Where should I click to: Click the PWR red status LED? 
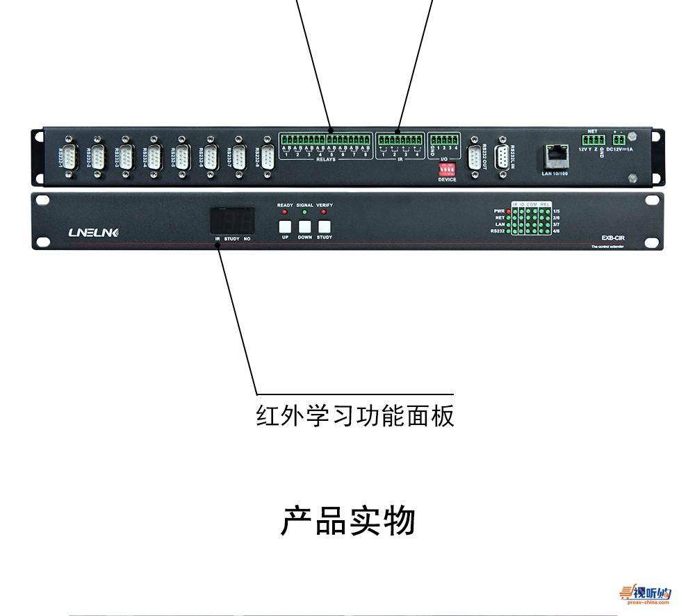pos(509,211)
